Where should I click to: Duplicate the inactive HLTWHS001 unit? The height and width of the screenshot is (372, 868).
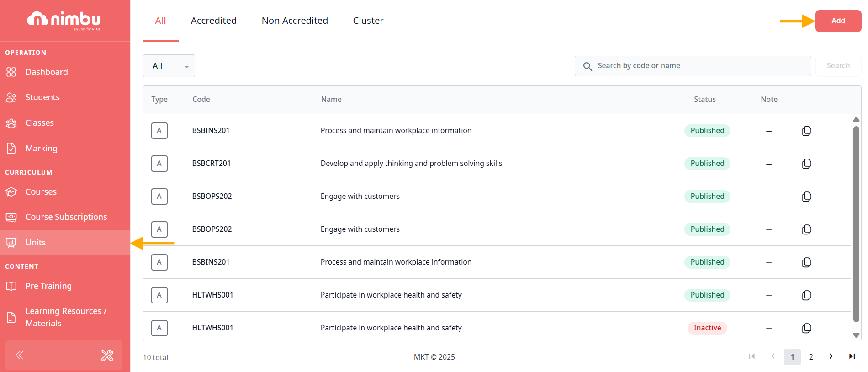point(807,328)
